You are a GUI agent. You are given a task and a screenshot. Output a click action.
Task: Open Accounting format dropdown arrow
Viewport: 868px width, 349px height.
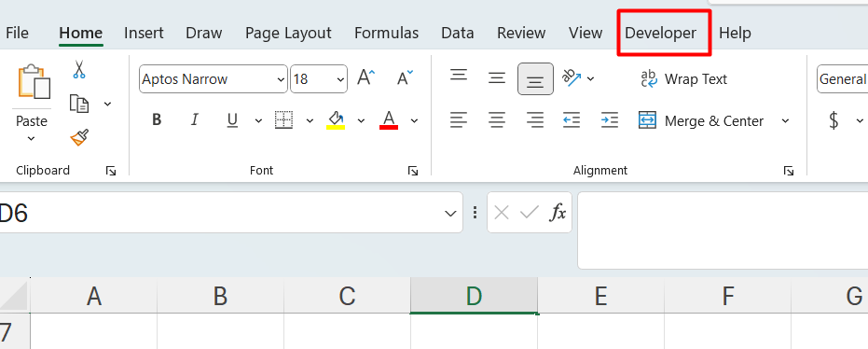pos(860,120)
